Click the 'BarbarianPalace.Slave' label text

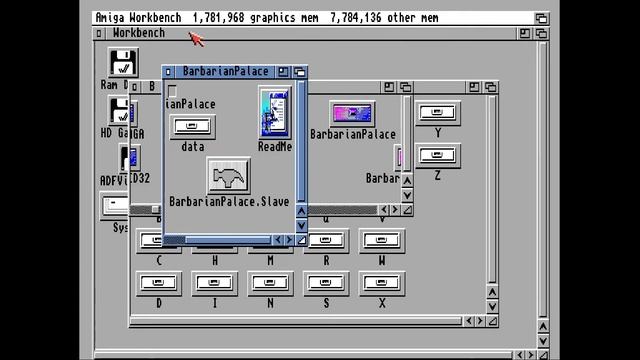pos(229,202)
